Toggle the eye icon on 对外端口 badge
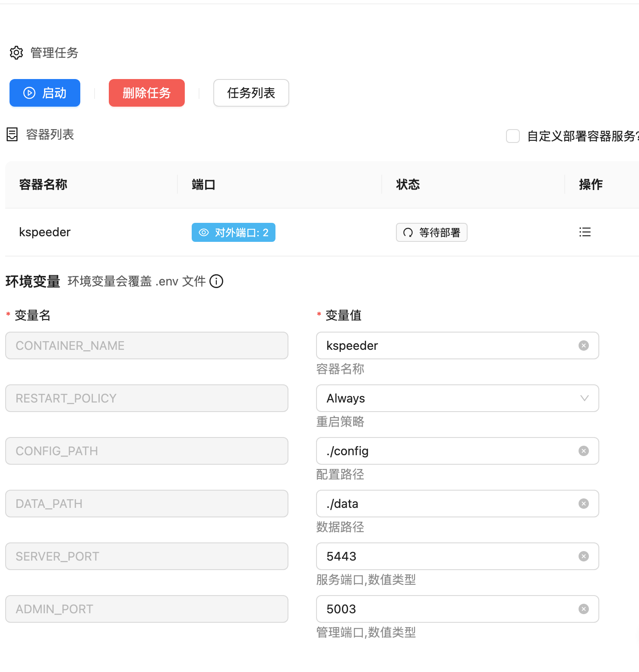 (x=203, y=232)
